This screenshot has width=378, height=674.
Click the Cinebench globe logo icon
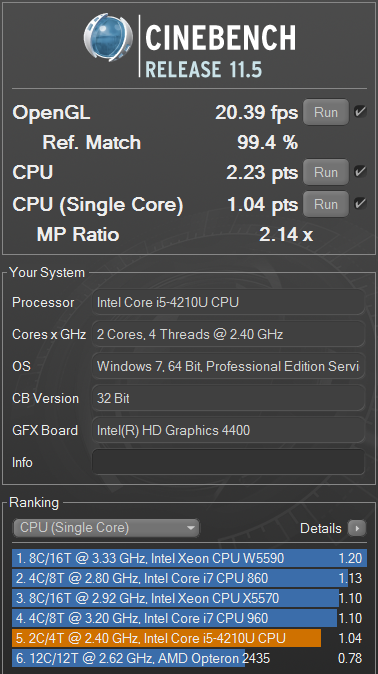coord(108,37)
